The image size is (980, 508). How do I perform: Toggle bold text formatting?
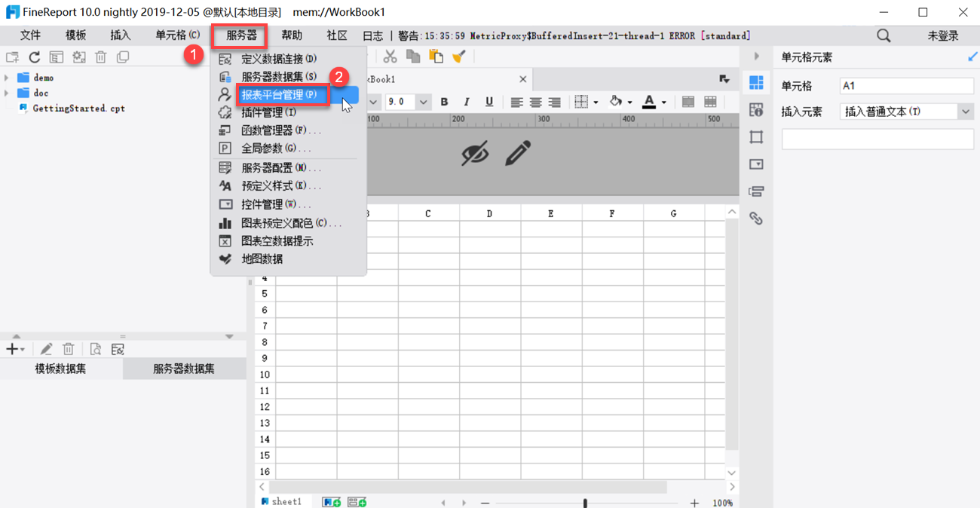click(x=444, y=102)
